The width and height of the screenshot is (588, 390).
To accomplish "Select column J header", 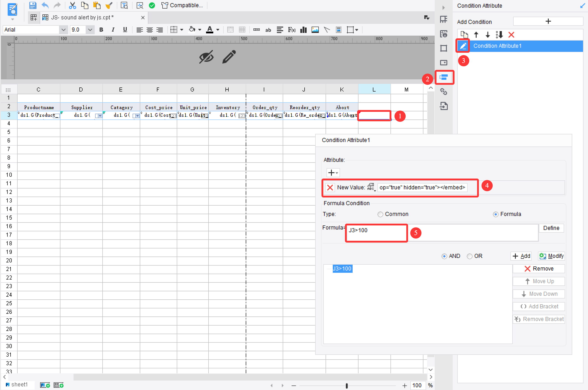I will (x=304, y=89).
